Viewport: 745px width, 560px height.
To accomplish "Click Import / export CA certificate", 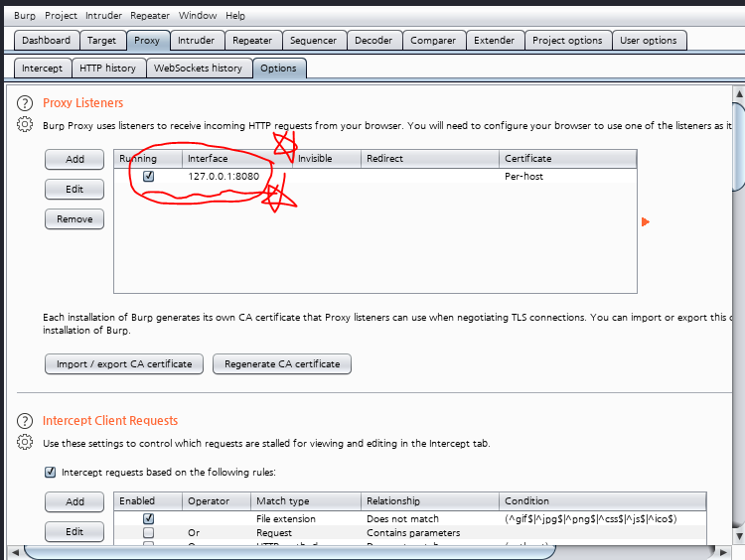I will click(x=124, y=363).
